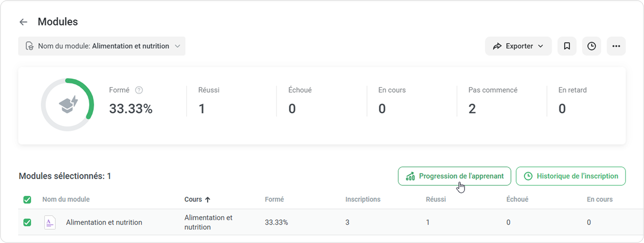Sort by the Nom du module column
Viewport: 644px width, 243px height.
(x=66, y=200)
